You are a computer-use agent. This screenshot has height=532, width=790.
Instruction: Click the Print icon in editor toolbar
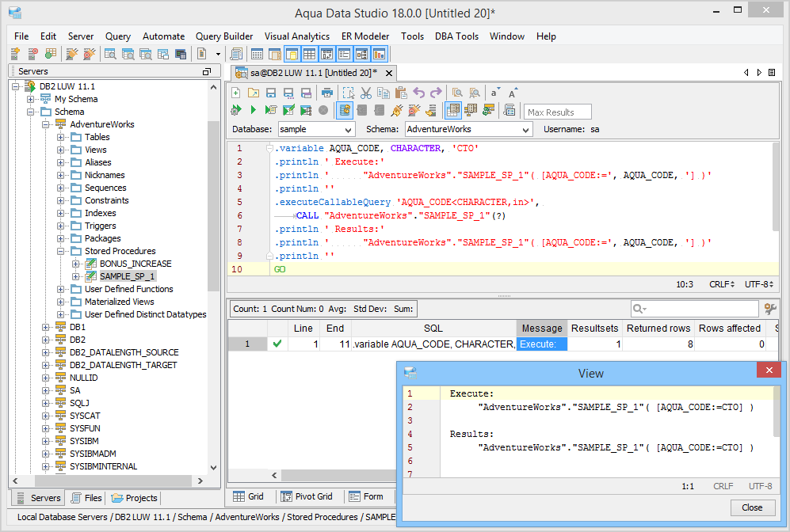(326, 93)
